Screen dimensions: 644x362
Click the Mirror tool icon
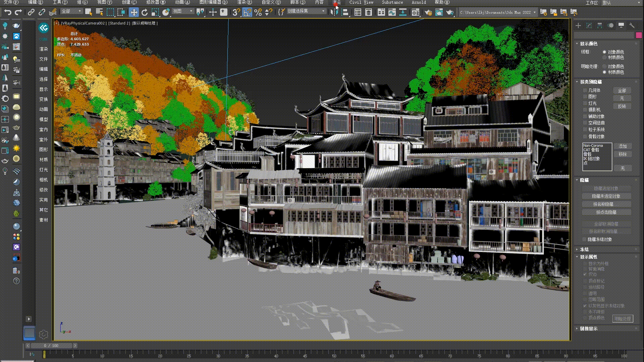coord(334,12)
